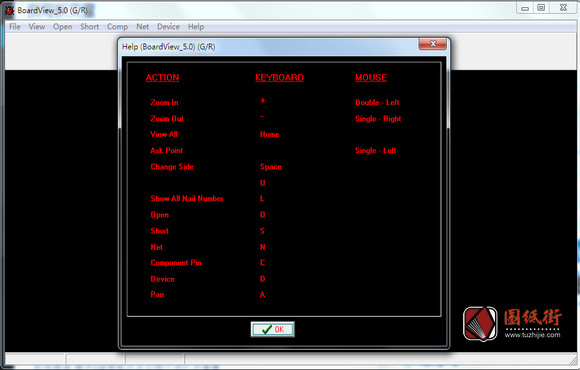Open the View menu

[37, 27]
